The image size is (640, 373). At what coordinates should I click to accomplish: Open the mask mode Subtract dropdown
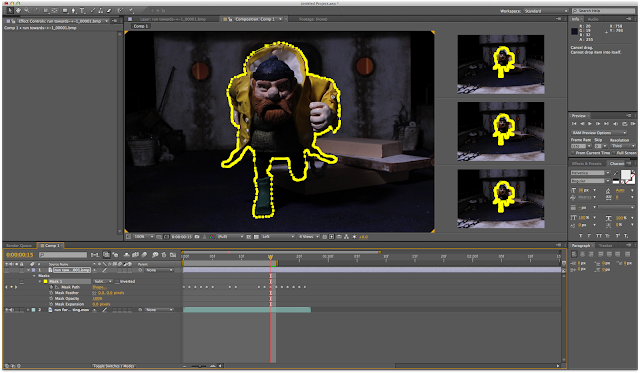pyautogui.click(x=103, y=282)
